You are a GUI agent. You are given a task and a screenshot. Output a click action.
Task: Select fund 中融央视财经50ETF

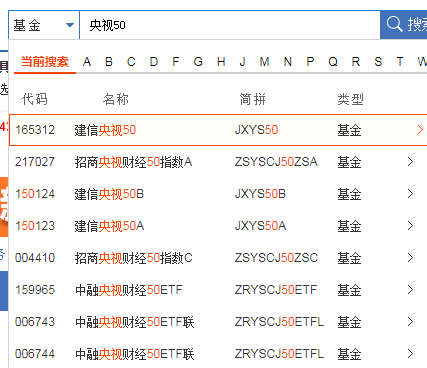coord(129,290)
